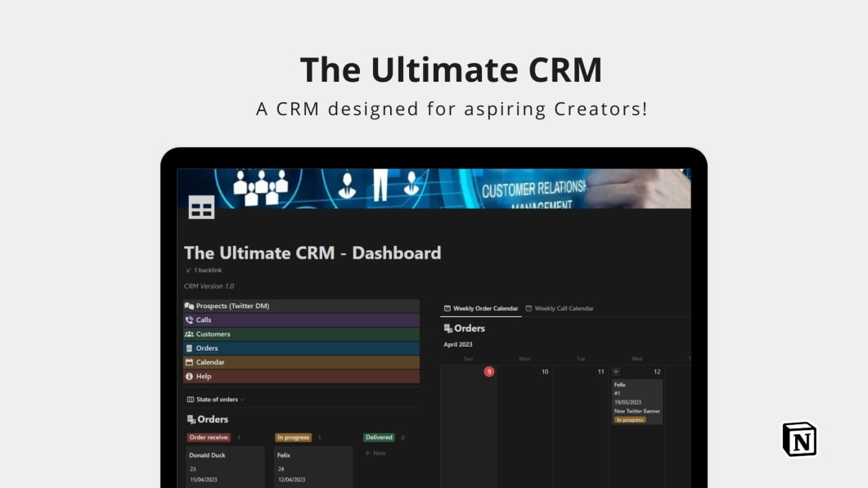This screenshot has width=868, height=488.
Task: Expand the State of orders view dropdown
Action: (242, 400)
